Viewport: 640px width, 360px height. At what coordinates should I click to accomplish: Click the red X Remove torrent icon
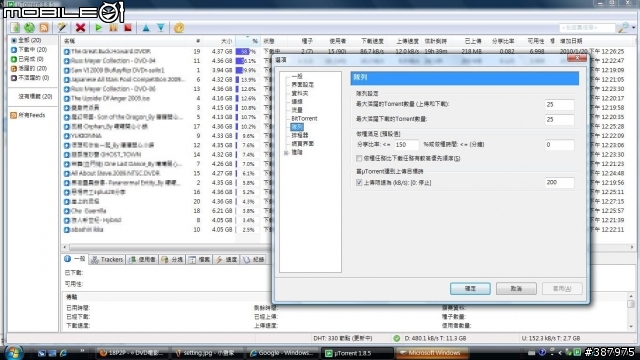pyautogui.click(x=80, y=28)
